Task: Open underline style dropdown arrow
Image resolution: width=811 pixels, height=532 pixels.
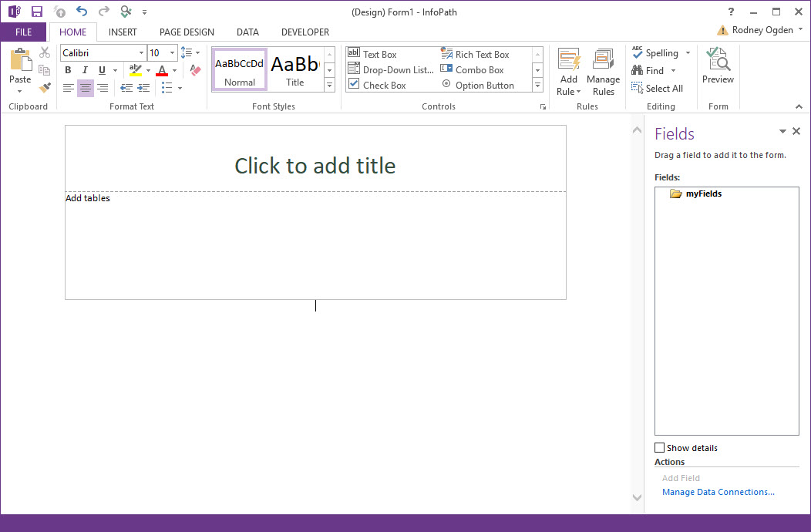Action: (x=115, y=71)
